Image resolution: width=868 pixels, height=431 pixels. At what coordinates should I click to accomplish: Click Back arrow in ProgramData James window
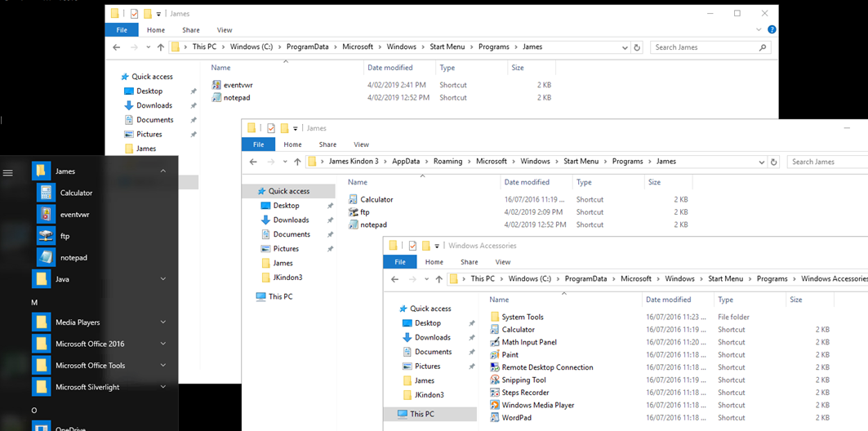pos(116,47)
